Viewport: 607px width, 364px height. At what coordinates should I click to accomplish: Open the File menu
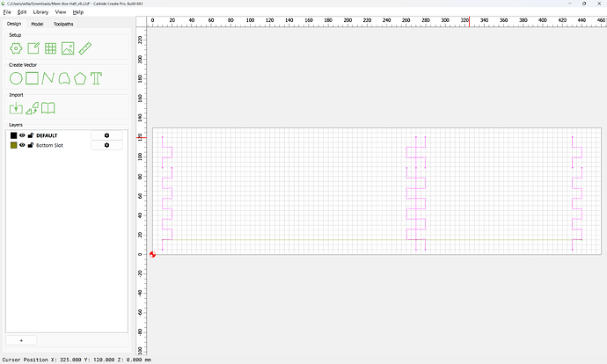coord(7,12)
